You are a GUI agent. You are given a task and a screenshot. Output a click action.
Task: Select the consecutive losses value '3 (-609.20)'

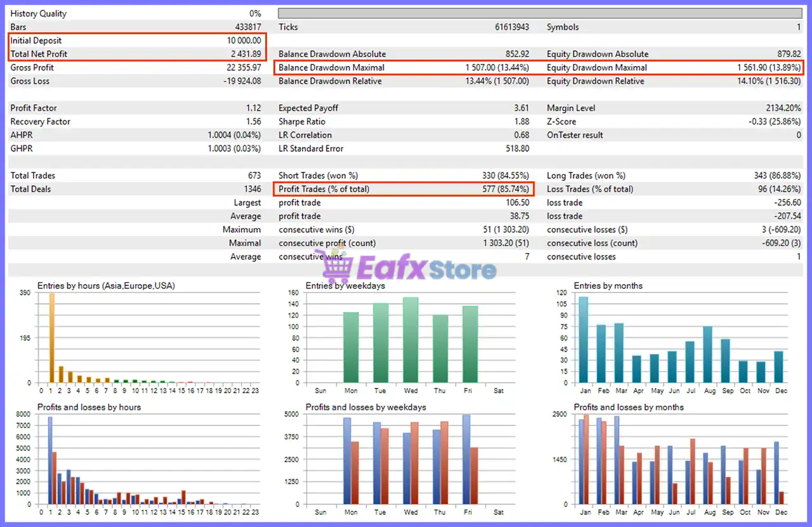coord(779,230)
